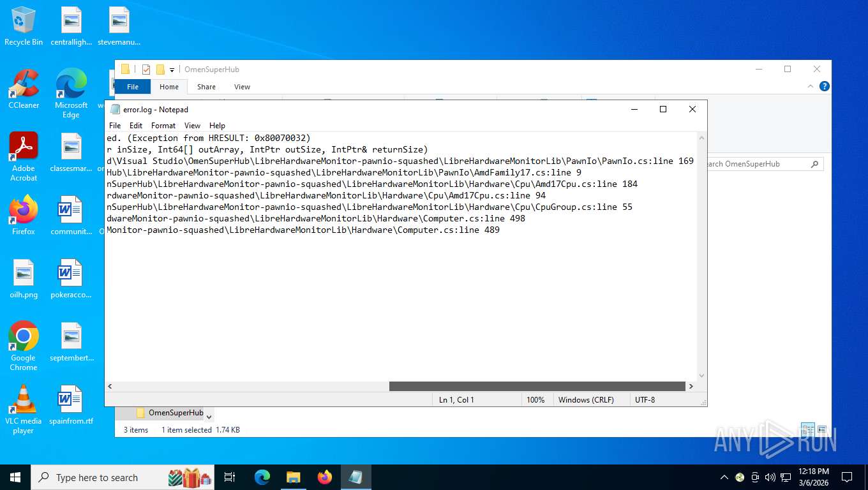Open Adobe Acrobat desktop shortcut
This screenshot has width=868, height=490.
24,156
